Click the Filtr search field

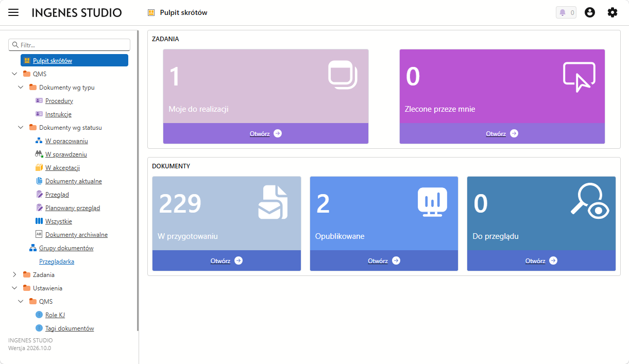click(70, 45)
